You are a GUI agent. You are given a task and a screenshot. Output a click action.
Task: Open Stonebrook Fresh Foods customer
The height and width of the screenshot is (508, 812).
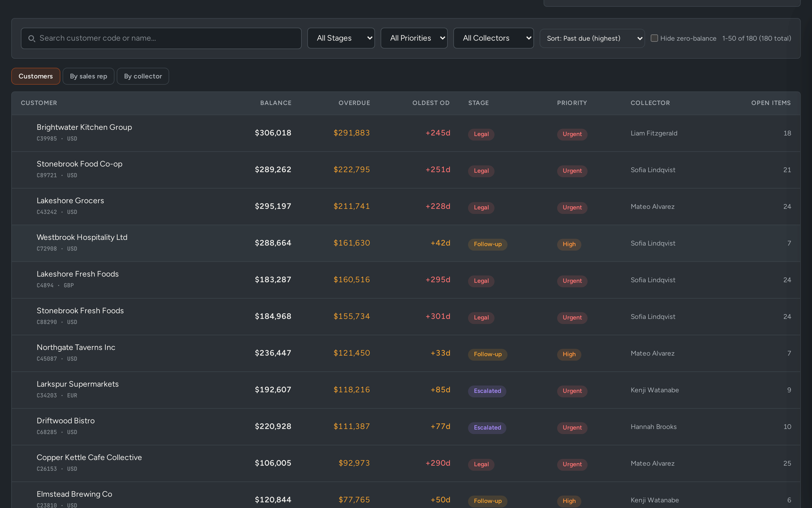[80, 310]
